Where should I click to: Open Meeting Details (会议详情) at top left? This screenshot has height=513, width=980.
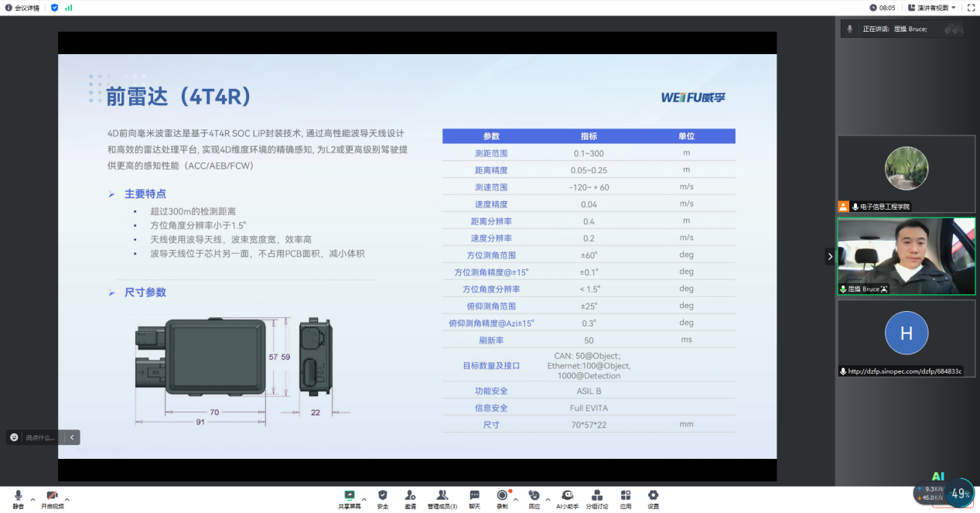click(x=22, y=8)
